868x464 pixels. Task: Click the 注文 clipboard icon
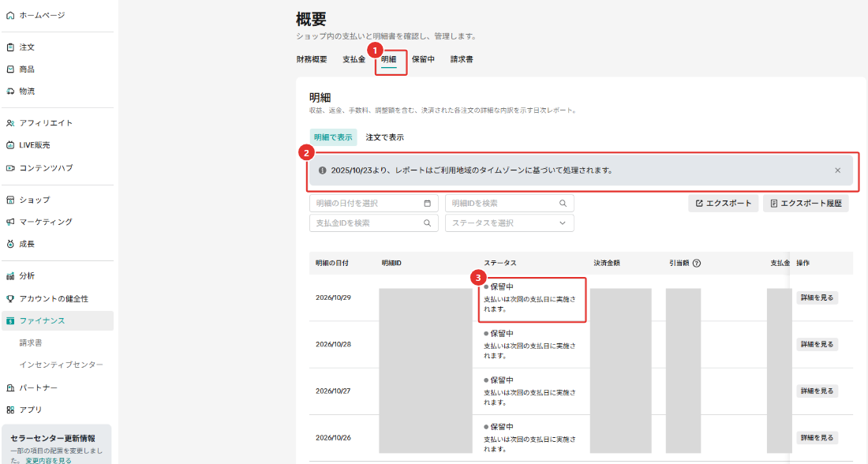10,47
